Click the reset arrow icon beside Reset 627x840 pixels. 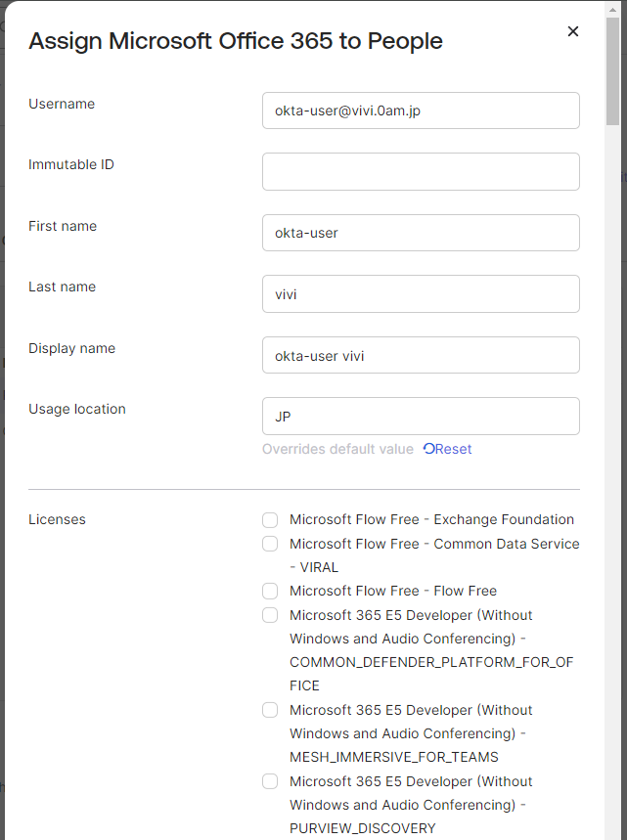coord(428,449)
